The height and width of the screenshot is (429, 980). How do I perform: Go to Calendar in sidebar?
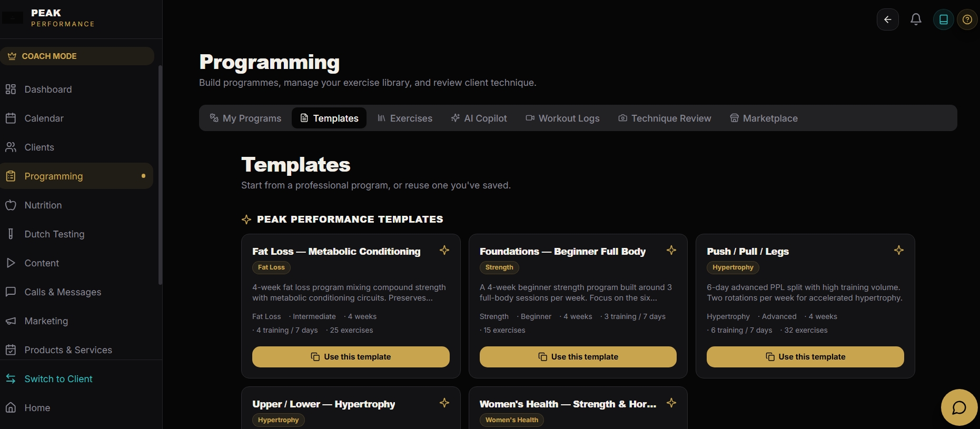pos(77,118)
